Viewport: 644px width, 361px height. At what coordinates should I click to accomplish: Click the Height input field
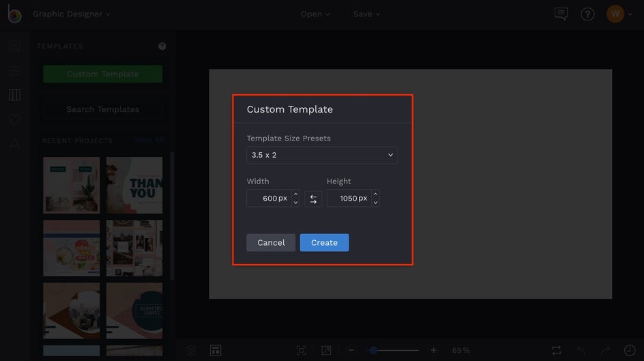point(349,199)
